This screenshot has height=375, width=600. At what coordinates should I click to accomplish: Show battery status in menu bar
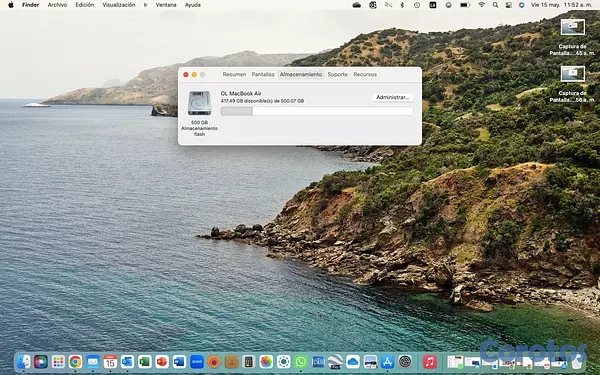(x=465, y=5)
